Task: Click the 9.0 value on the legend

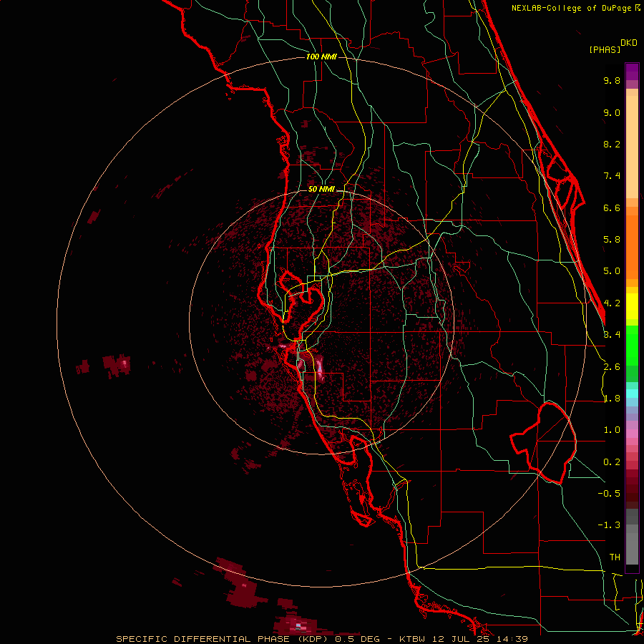Action: pyautogui.click(x=612, y=112)
